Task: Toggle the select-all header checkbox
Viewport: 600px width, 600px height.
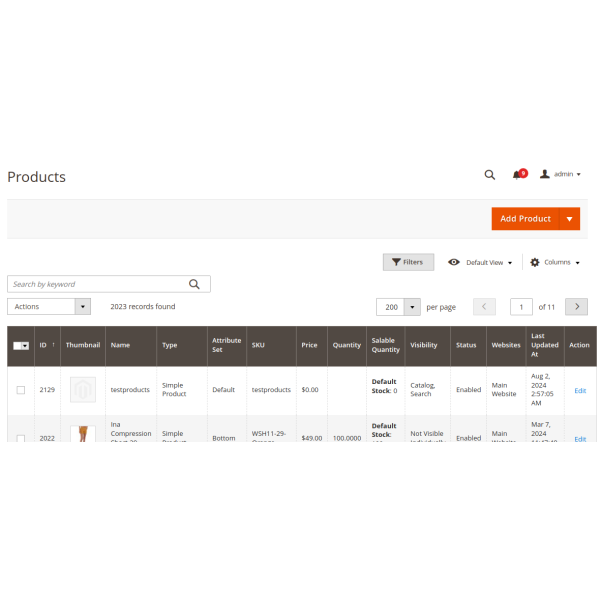Action: coord(19,345)
